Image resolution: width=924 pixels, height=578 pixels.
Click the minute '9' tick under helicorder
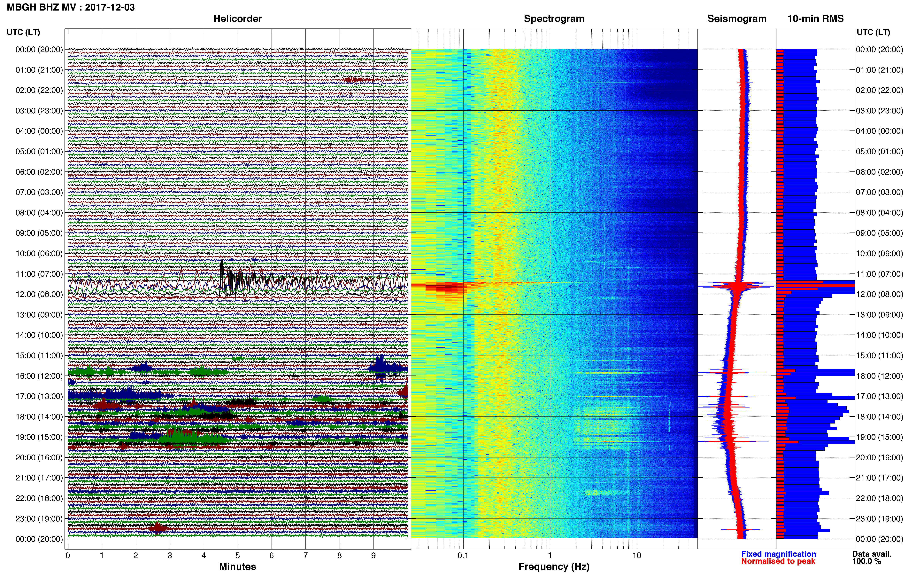373,555
